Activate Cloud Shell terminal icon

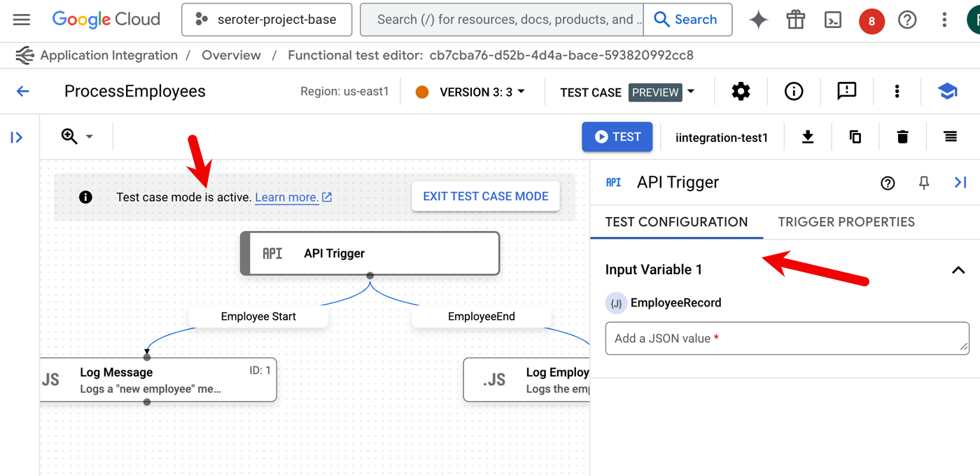(x=833, y=20)
